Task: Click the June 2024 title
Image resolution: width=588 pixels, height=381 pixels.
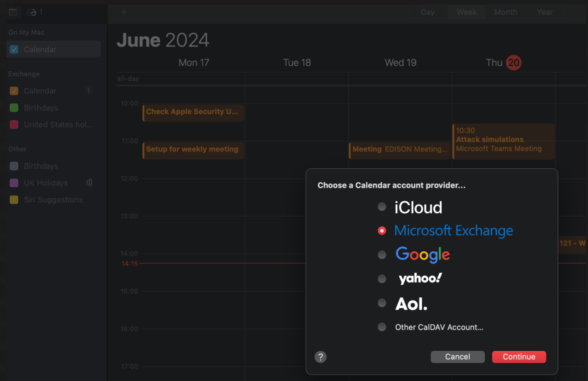Action: [163, 40]
